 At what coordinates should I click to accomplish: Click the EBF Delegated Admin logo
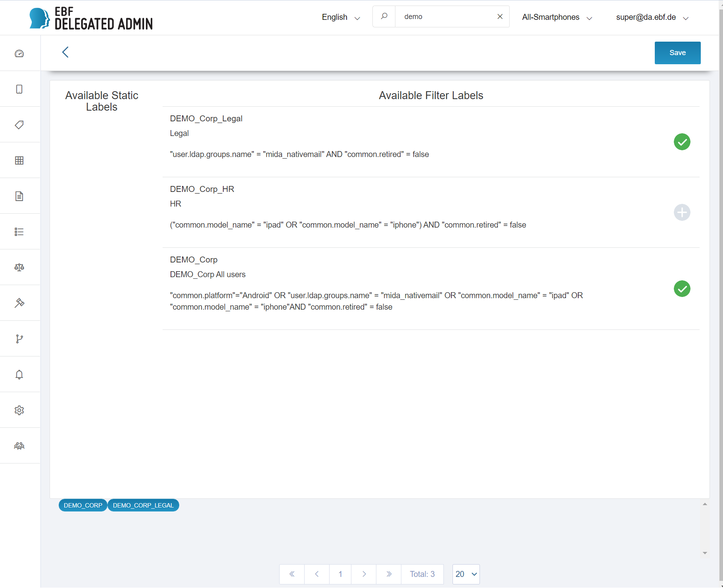[91, 18]
